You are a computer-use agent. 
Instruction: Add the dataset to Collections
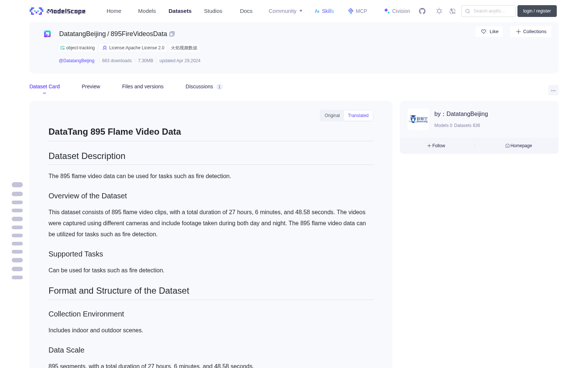pyautogui.click(x=531, y=32)
